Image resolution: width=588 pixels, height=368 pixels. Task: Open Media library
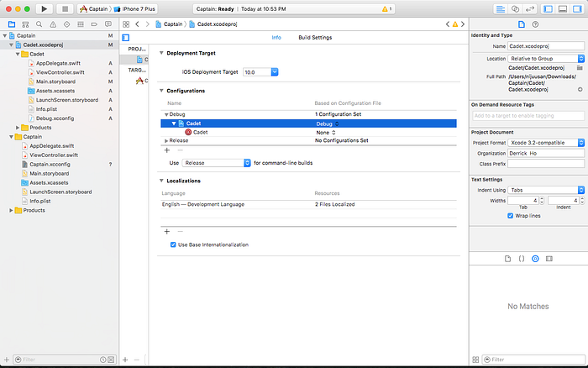[x=549, y=259]
